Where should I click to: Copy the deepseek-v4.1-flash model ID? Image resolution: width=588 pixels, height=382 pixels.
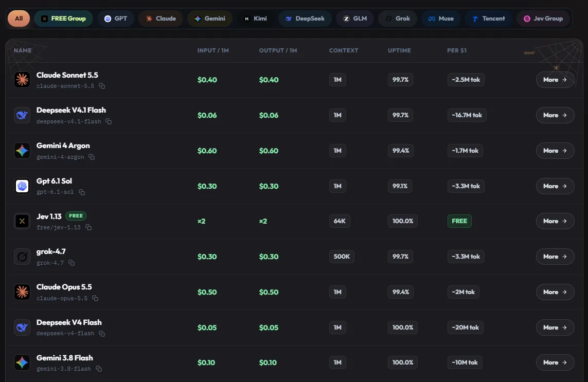click(109, 121)
